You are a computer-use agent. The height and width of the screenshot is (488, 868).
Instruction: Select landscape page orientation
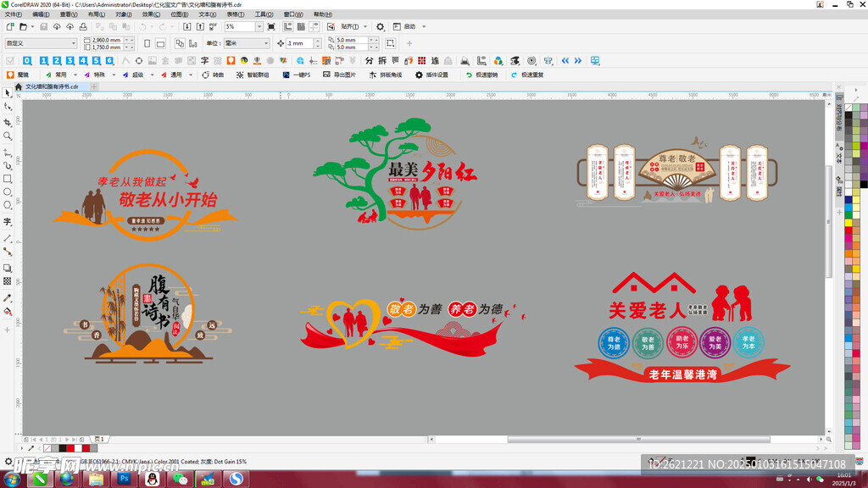[162, 43]
